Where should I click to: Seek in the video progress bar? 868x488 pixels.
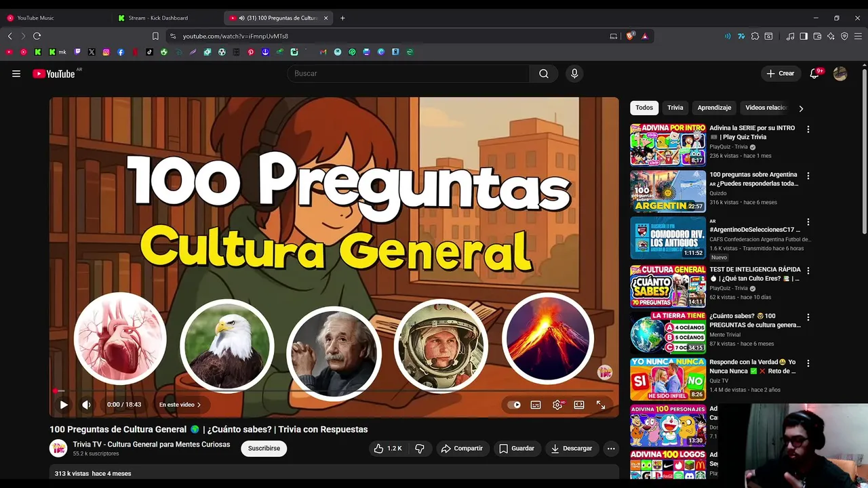pyautogui.click(x=334, y=391)
